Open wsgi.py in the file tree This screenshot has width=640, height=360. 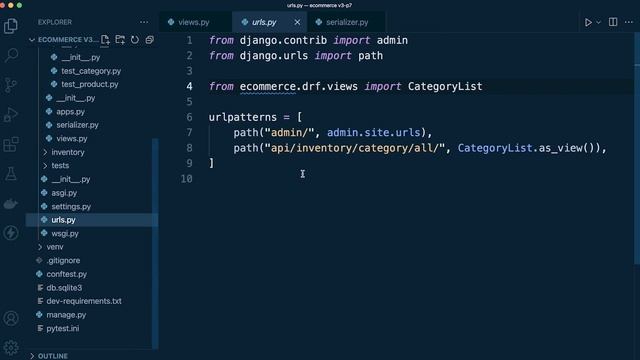65,233
